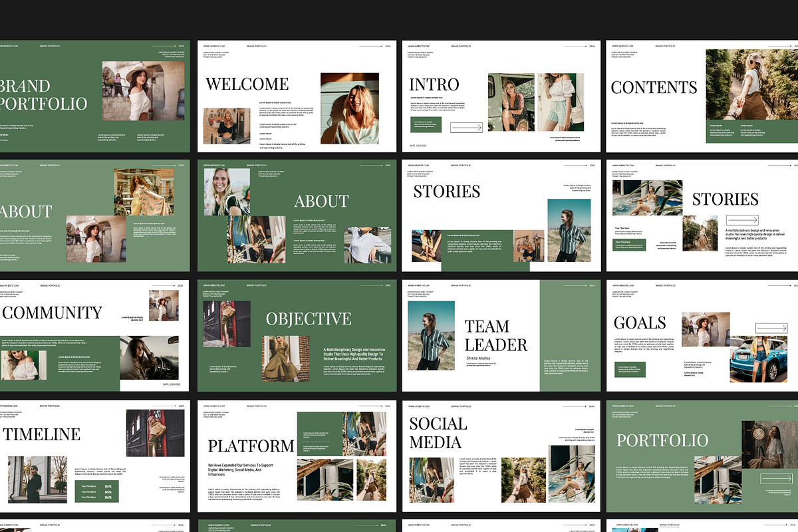Screen dimensions: 798x532
Task: Select the TIMELINE slide title
Action: tap(42, 435)
